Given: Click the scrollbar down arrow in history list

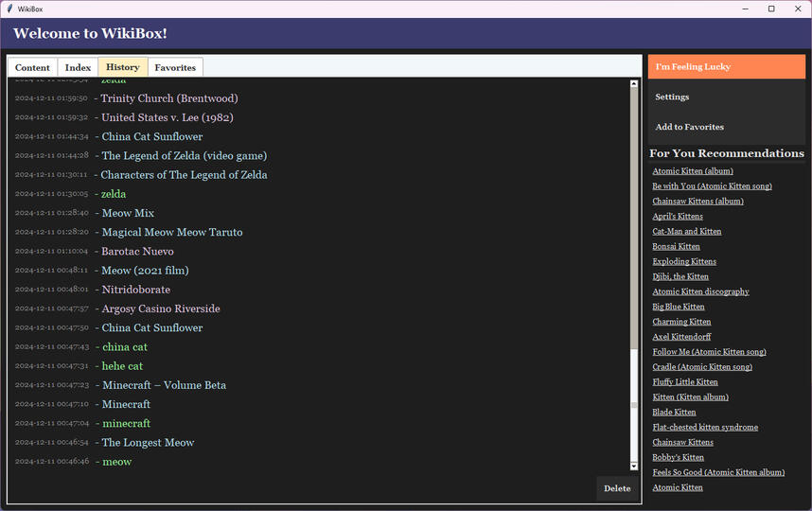Looking at the screenshot, I should pos(634,467).
